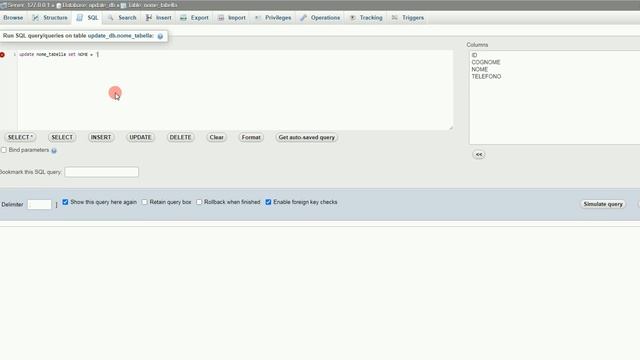Insert the INSERT query template
Viewport: 640px width, 360px height.
101,138
